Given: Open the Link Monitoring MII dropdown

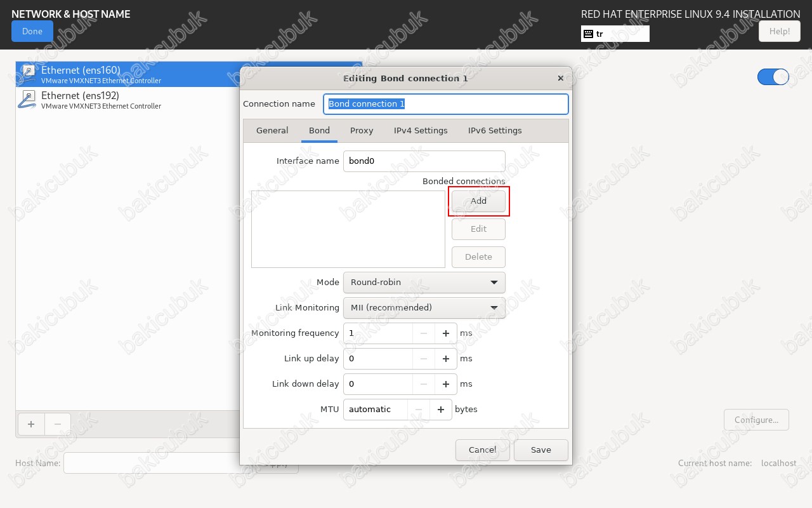Looking at the screenshot, I should (x=424, y=308).
